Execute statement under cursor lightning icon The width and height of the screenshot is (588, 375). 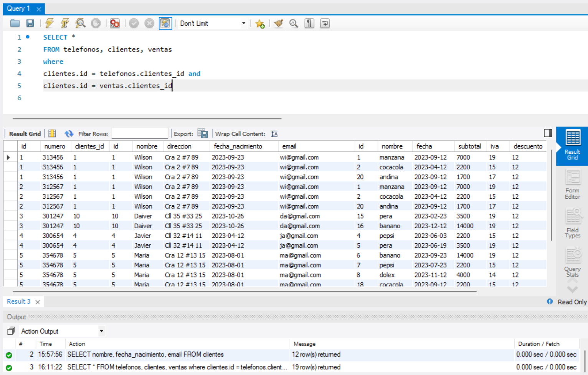tap(65, 23)
